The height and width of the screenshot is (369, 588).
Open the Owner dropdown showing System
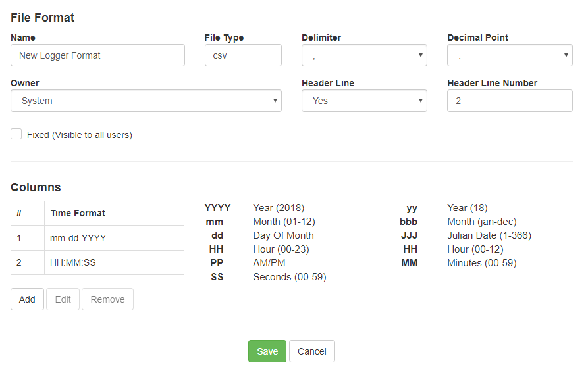(146, 101)
